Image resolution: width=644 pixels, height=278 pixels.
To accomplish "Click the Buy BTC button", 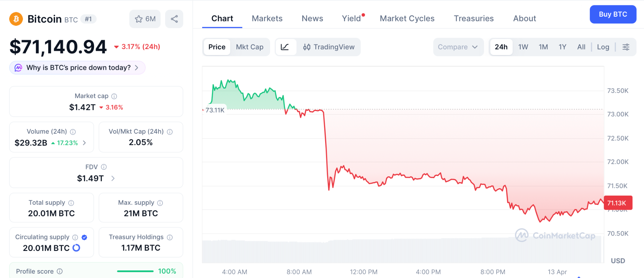I will (x=613, y=14).
